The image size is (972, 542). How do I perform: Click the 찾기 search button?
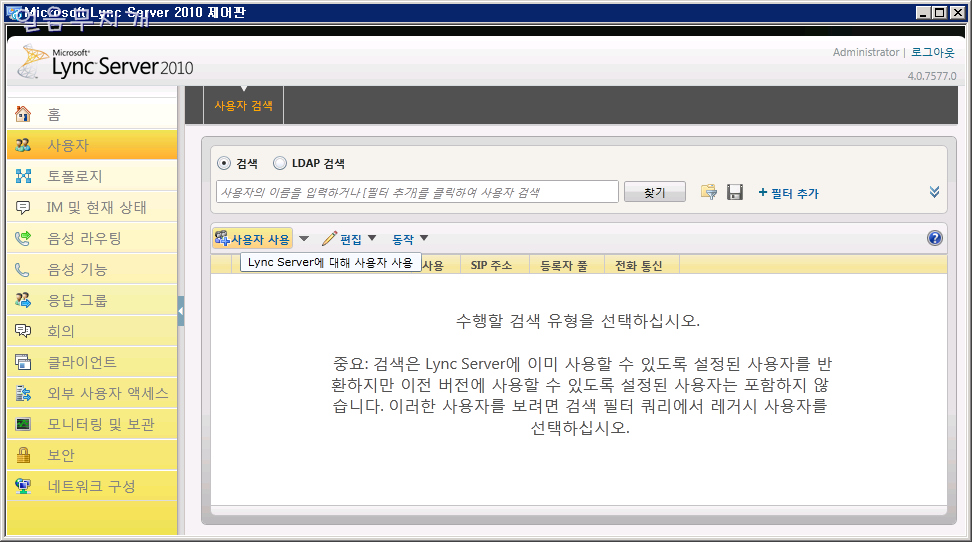click(x=655, y=192)
